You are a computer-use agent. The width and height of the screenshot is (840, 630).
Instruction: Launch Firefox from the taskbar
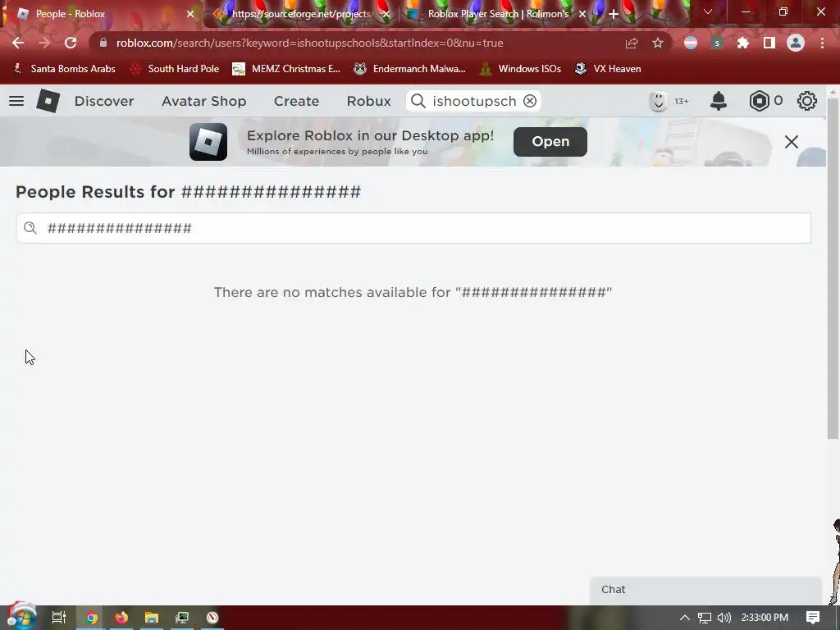click(x=121, y=618)
